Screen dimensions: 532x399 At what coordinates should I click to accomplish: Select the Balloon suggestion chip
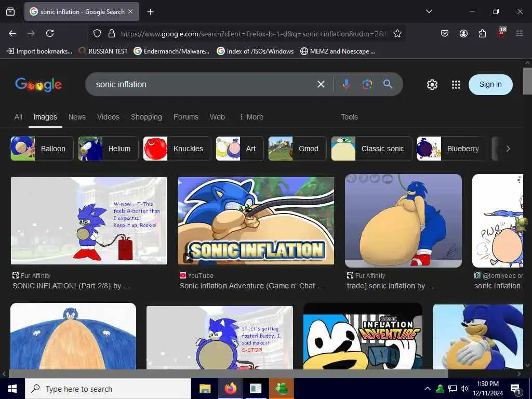[x=42, y=149]
